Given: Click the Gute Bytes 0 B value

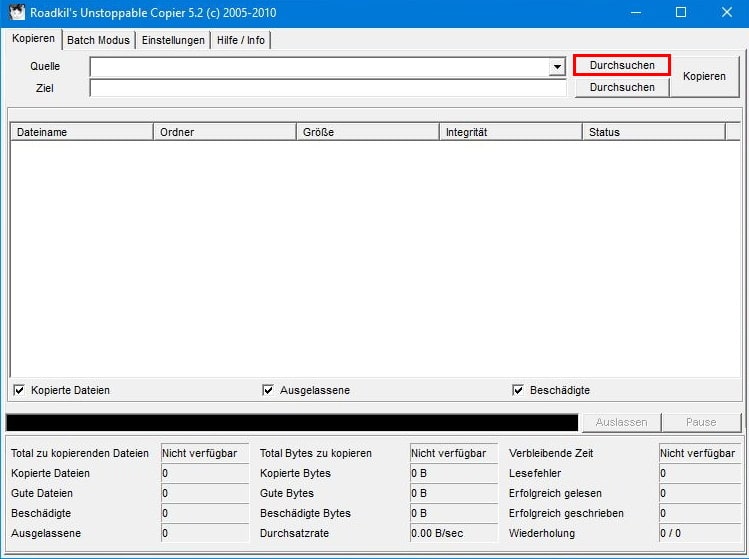Looking at the screenshot, I should 454,494.
